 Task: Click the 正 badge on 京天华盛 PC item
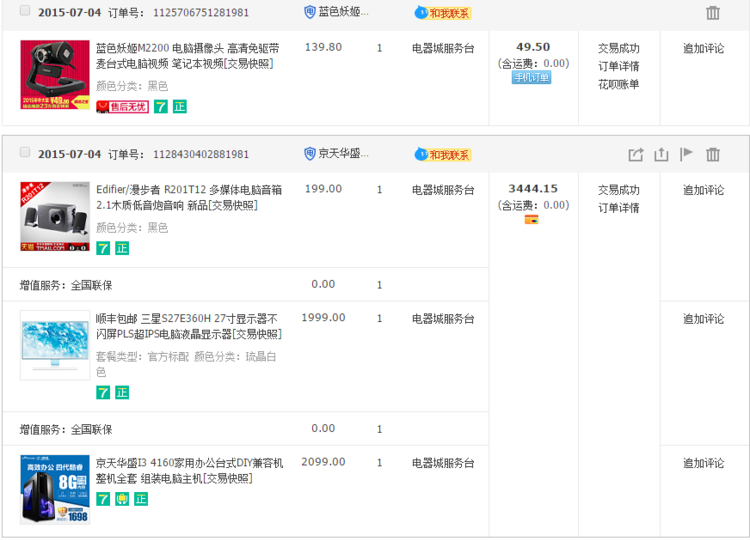click(141, 499)
